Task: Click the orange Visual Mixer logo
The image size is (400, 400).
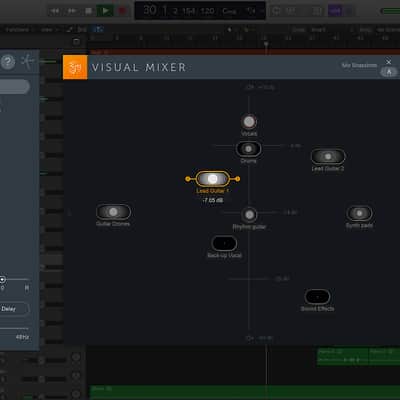Action: click(x=75, y=67)
